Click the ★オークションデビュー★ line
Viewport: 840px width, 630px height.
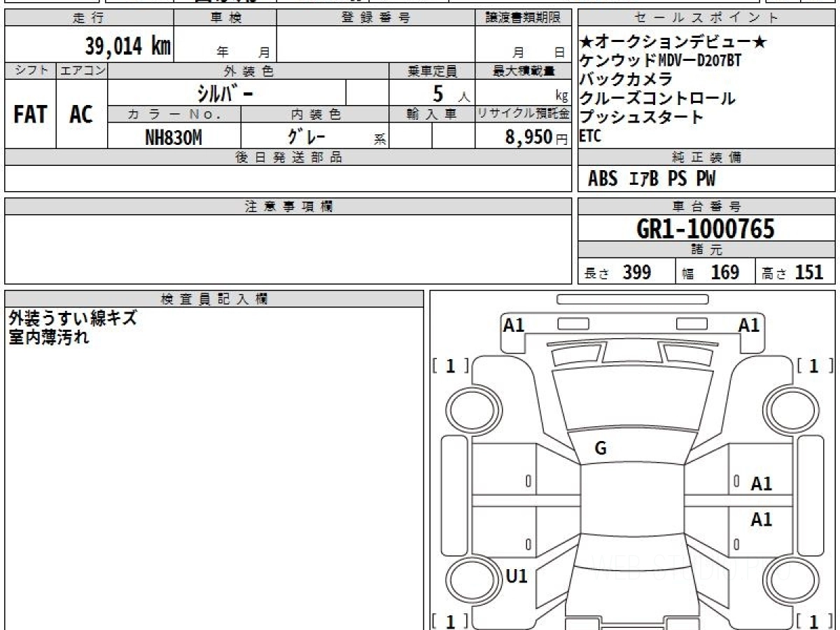[x=673, y=43]
